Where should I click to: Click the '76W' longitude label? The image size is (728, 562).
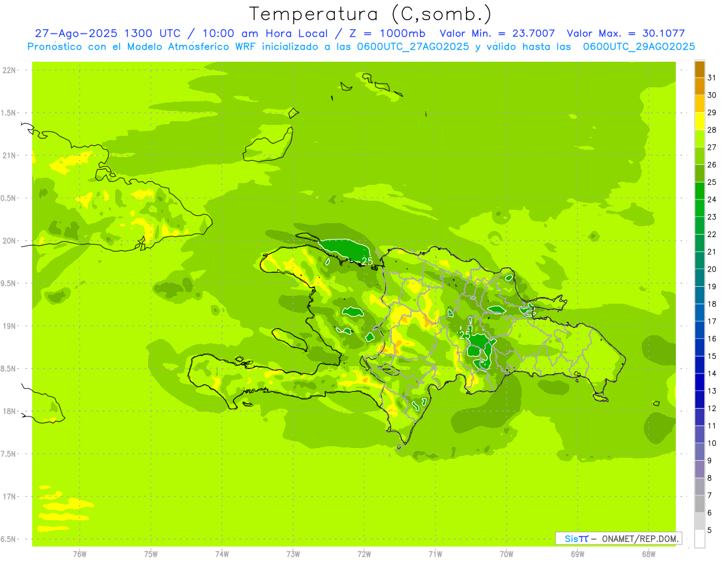tap(79, 554)
